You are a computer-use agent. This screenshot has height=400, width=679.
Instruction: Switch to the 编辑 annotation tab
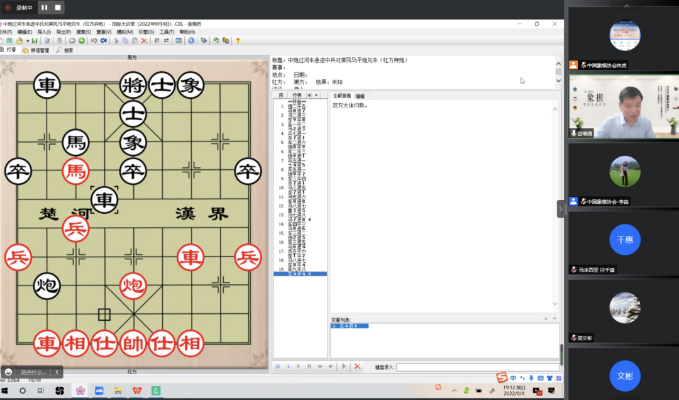361,95
